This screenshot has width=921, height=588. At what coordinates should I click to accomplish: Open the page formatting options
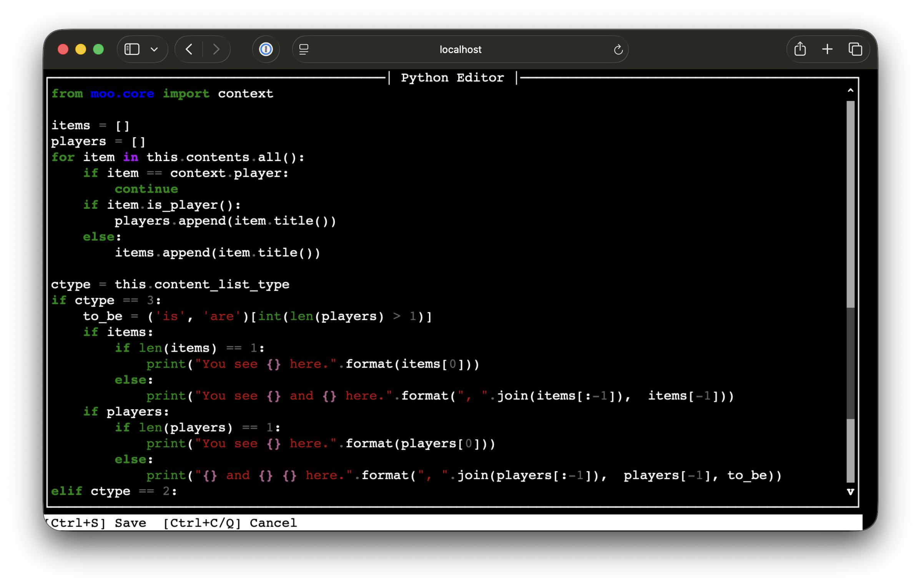[304, 49]
